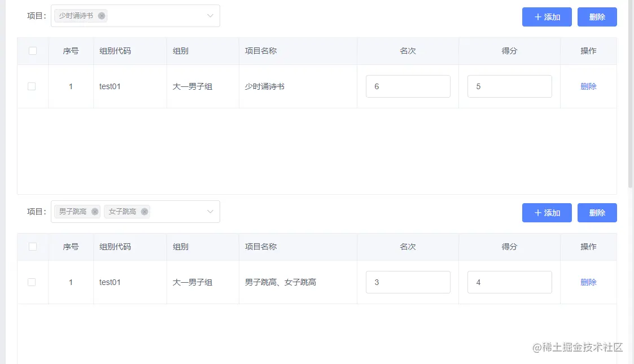634x364 pixels.
Task: Remove the 男子跳高 tag via its × icon
Action: coord(94,211)
